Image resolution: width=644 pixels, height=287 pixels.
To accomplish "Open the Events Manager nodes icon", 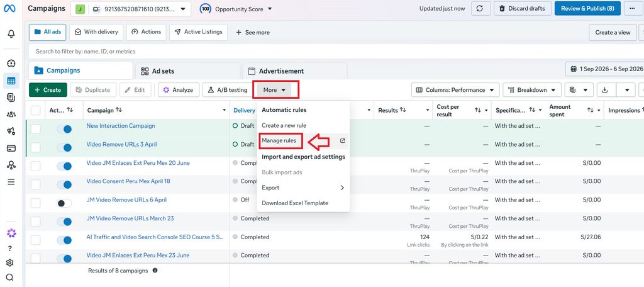I will click(11, 166).
